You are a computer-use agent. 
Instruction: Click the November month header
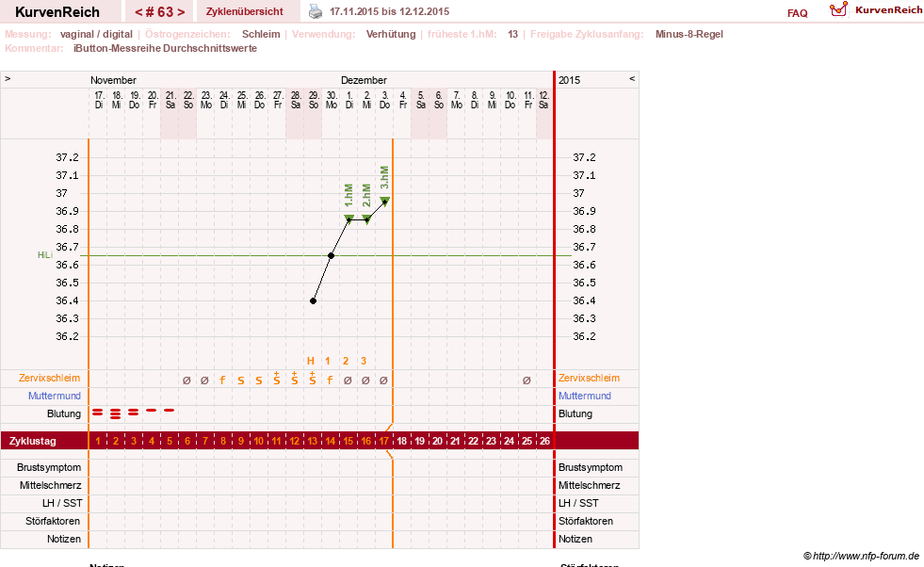tap(113, 80)
